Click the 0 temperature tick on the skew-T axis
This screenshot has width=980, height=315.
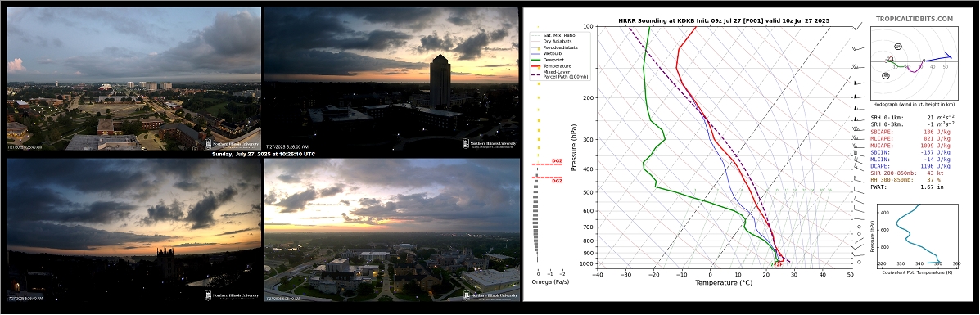[711, 275]
